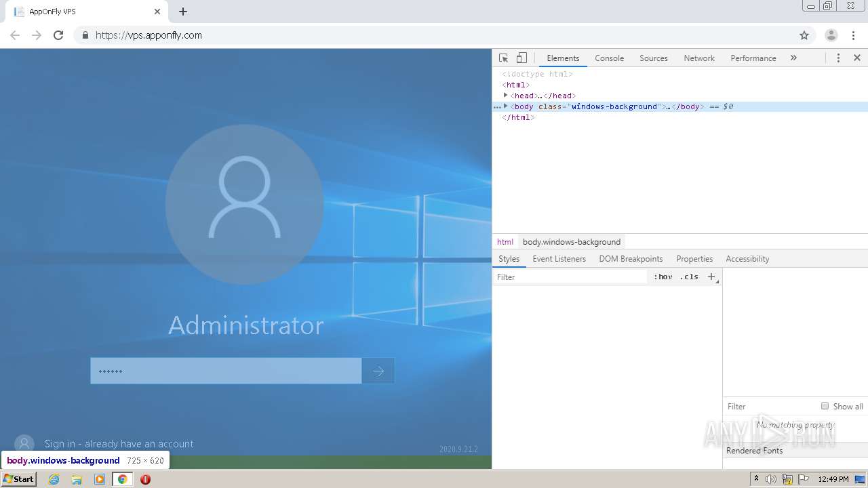Screen dimensions: 868x488
Task: Focus the Styles filter field
Action: point(570,277)
